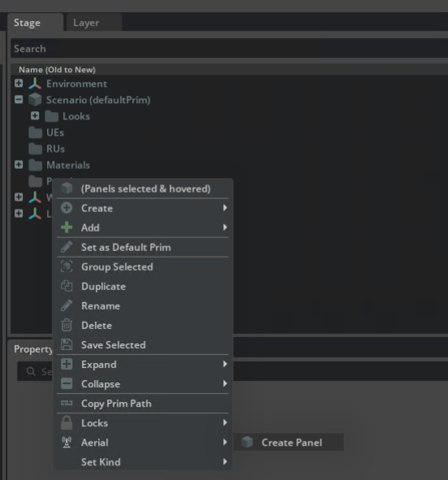
Task: Collapse the Scenario (defaultPrim) node
Action: tap(19, 99)
